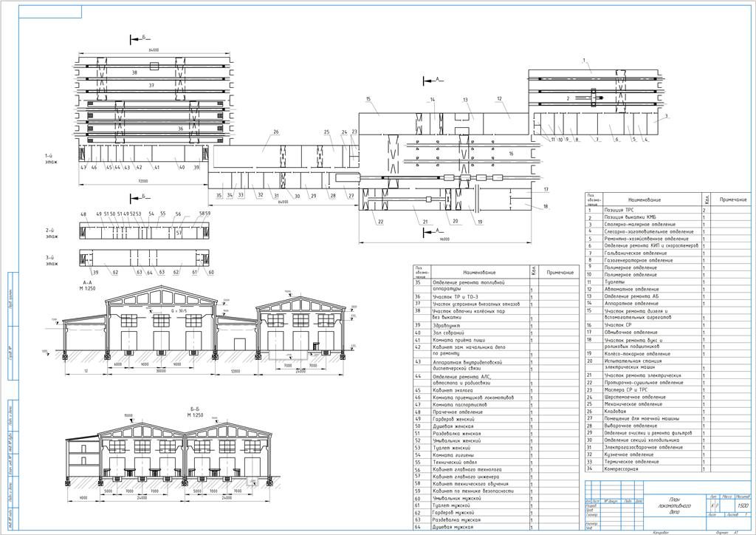
Task: Click 'Кабинет главного технолога' text
Action: pyautogui.click(x=467, y=469)
